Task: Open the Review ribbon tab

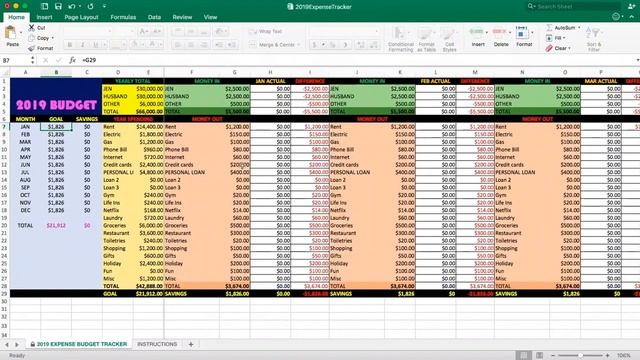Action: point(182,17)
